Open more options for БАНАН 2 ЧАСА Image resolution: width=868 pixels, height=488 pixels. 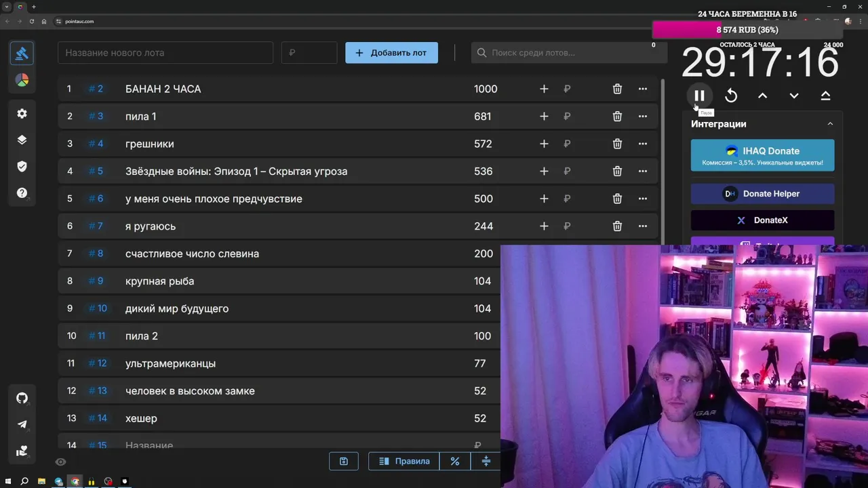(643, 89)
